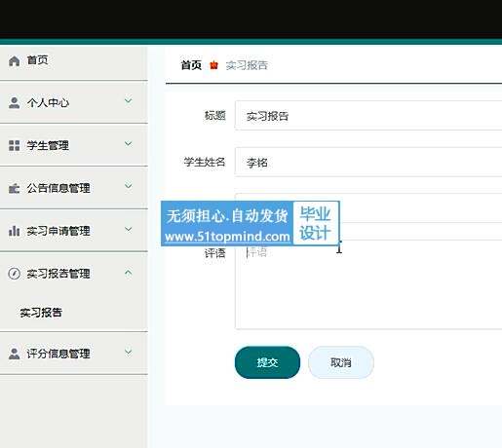Click the home icon in sidebar

point(15,60)
